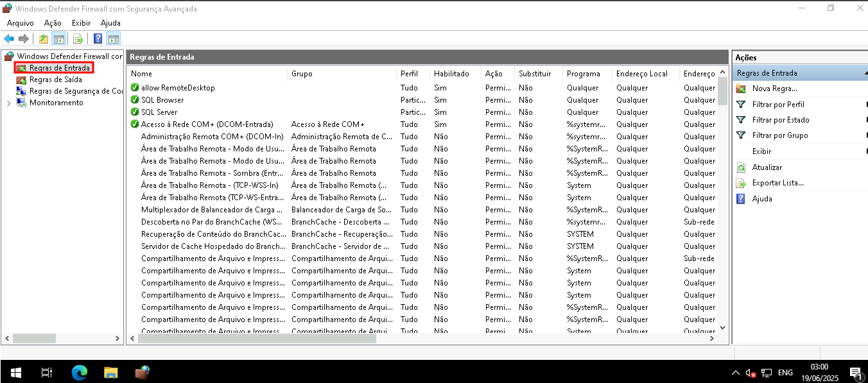Toggle the Action pane show/hide toolbar icon
868x383 pixels.
(114, 38)
